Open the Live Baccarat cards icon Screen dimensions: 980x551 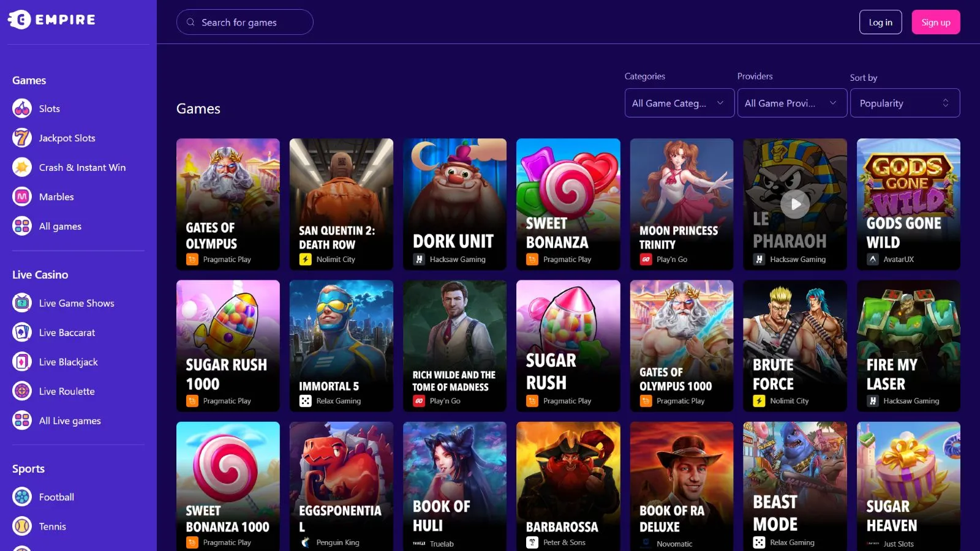(x=22, y=332)
